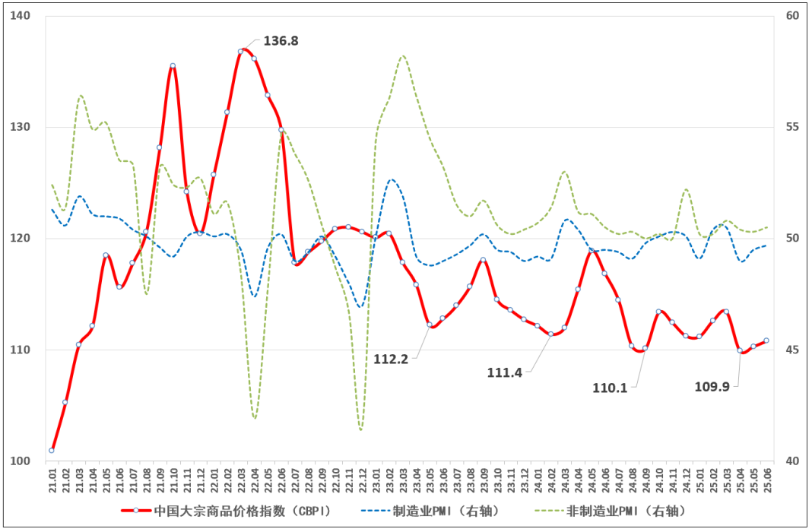Click the 23.05 x-axis label
812x532 pixels.
[430, 481]
